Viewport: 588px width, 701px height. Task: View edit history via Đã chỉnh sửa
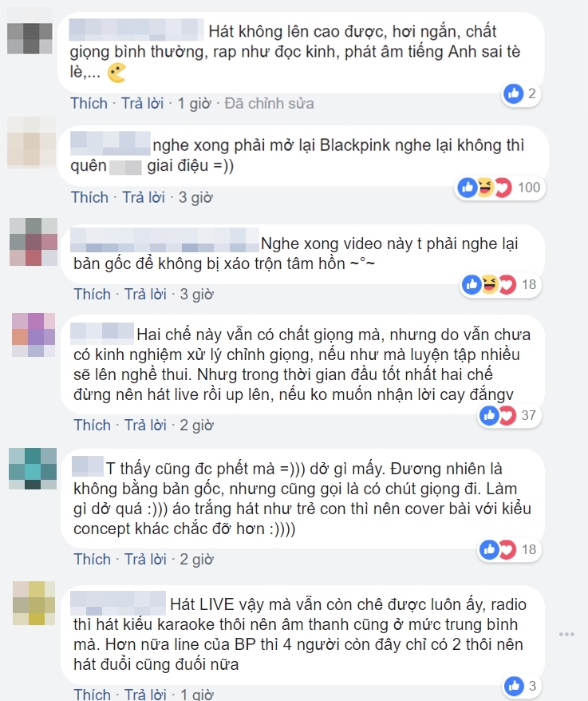point(270,103)
